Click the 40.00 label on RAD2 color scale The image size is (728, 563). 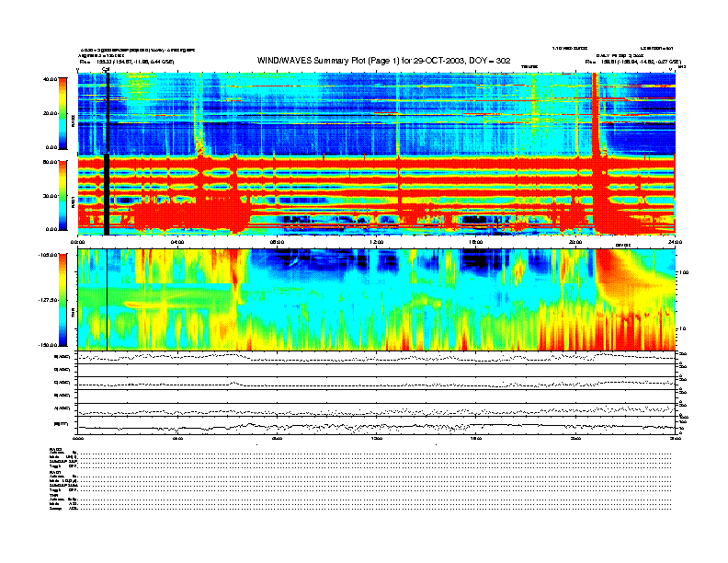tap(50, 79)
